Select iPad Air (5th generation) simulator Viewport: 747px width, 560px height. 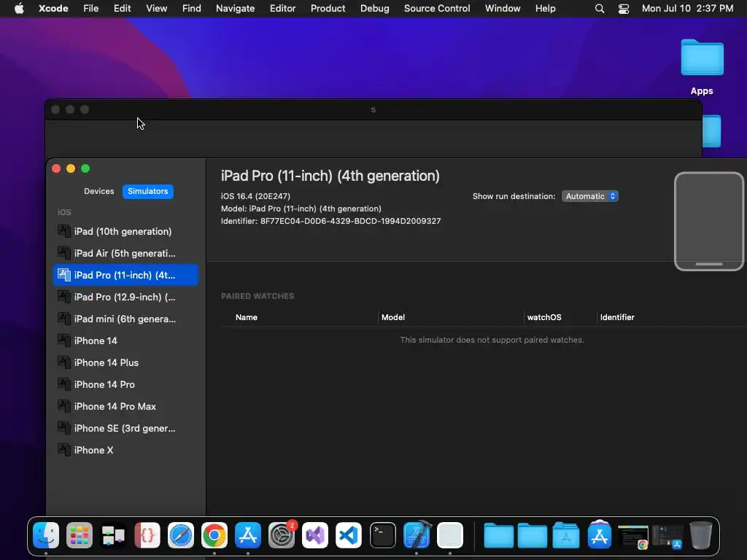point(125,253)
